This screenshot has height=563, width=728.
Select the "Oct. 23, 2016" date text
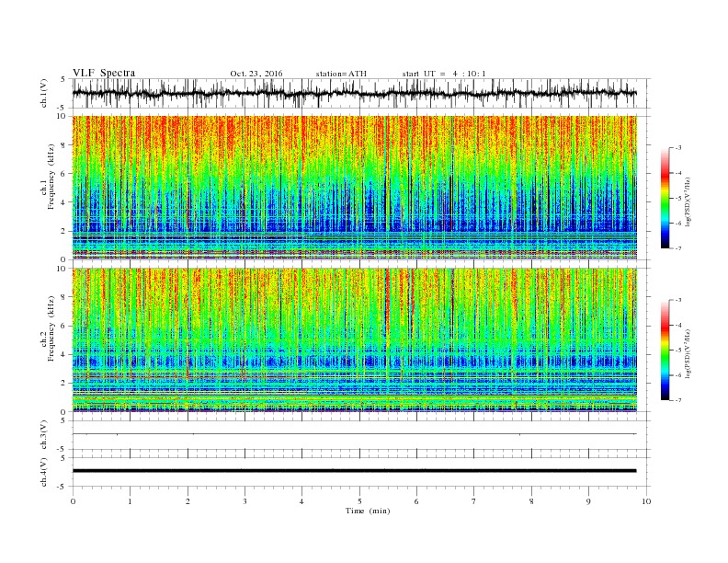(x=256, y=74)
